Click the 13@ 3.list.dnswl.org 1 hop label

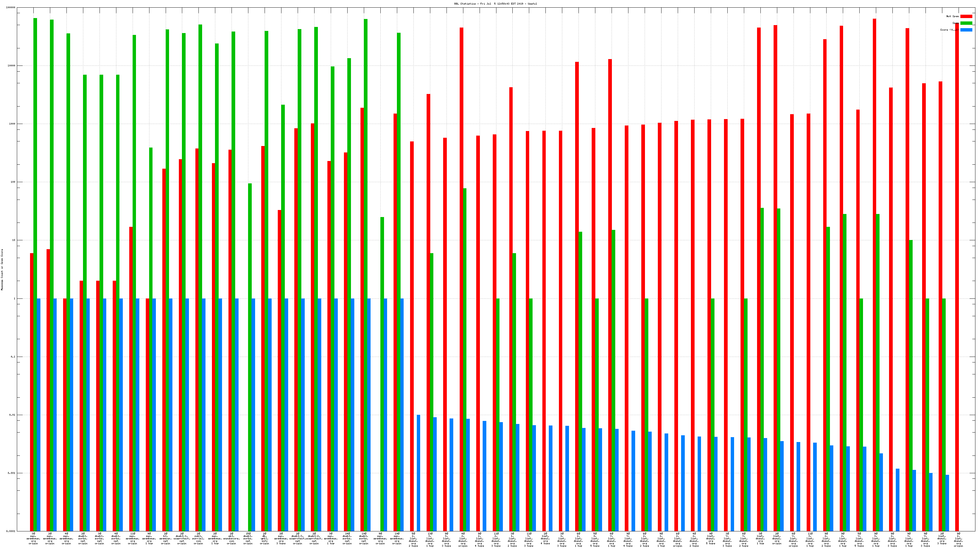(430, 540)
